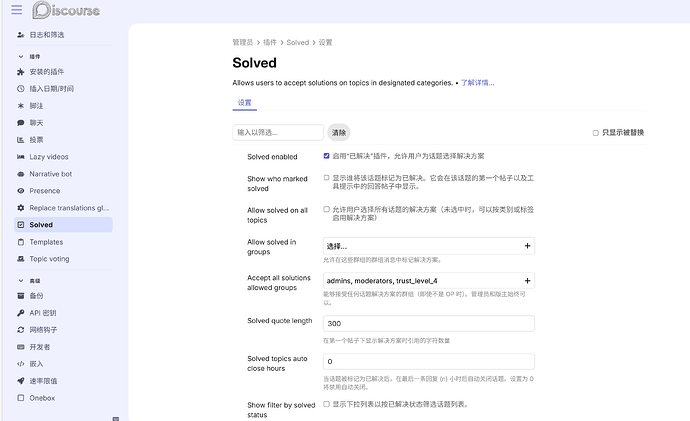Click the chat bubble icon for 聊天

click(x=21, y=123)
